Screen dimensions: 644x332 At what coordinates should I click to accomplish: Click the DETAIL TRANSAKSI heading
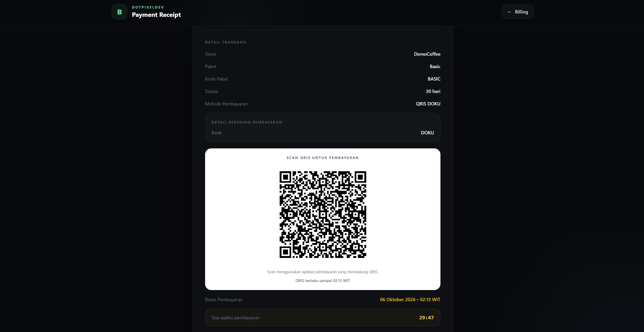tap(226, 42)
